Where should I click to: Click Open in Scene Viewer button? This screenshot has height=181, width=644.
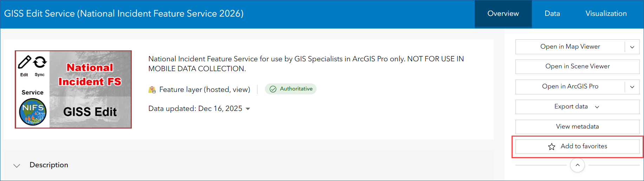click(577, 67)
